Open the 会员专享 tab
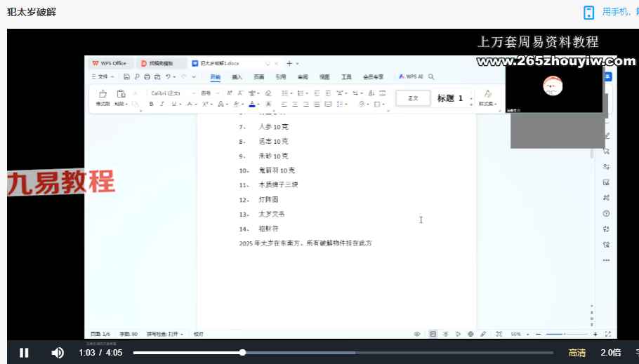 pyautogui.click(x=374, y=77)
